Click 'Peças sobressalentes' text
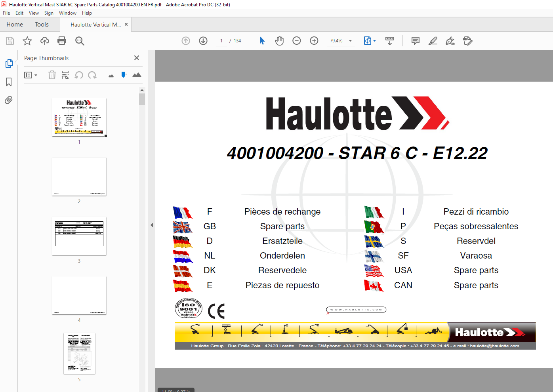This screenshot has height=392, width=553. coord(476,226)
